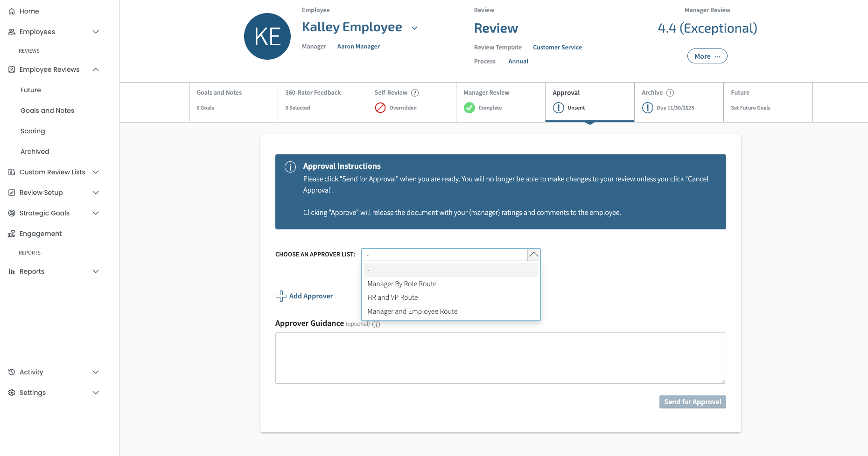Expand the Review Setup chevron
This screenshot has height=456, width=868.
(x=96, y=193)
